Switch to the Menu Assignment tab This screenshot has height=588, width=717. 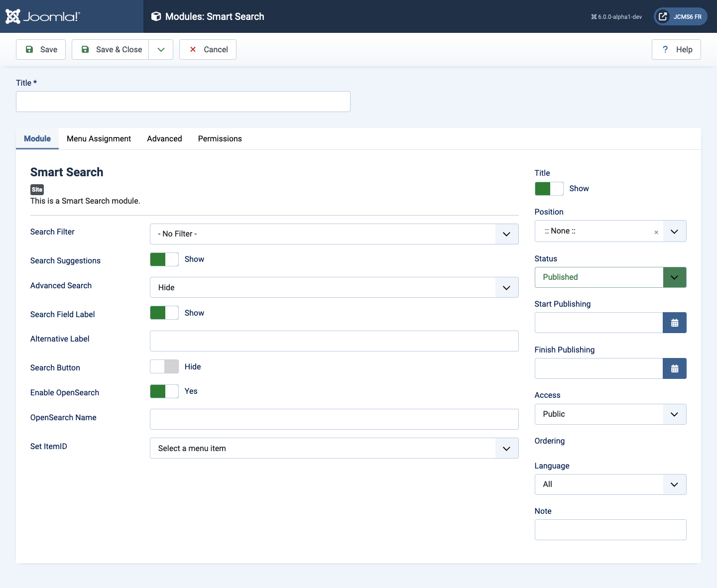click(x=99, y=138)
